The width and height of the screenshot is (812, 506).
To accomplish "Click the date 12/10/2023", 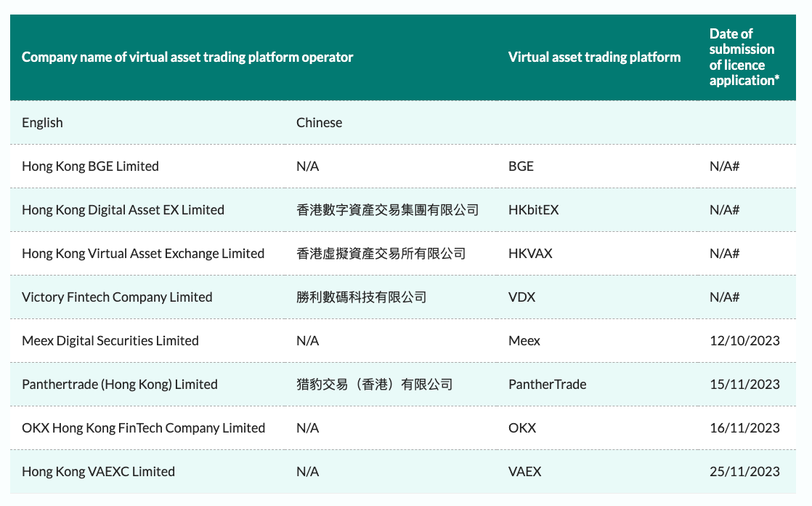I will pos(744,341).
